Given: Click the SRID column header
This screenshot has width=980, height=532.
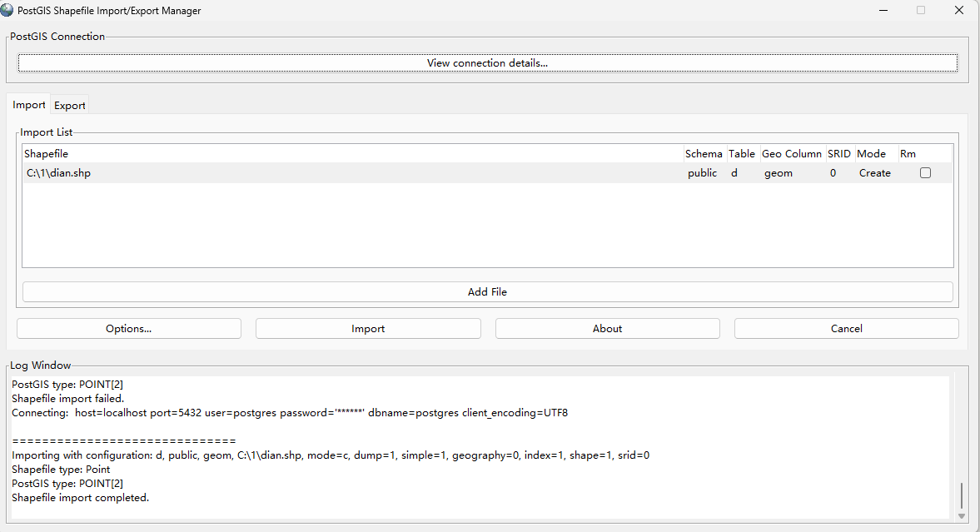Looking at the screenshot, I should (x=839, y=154).
